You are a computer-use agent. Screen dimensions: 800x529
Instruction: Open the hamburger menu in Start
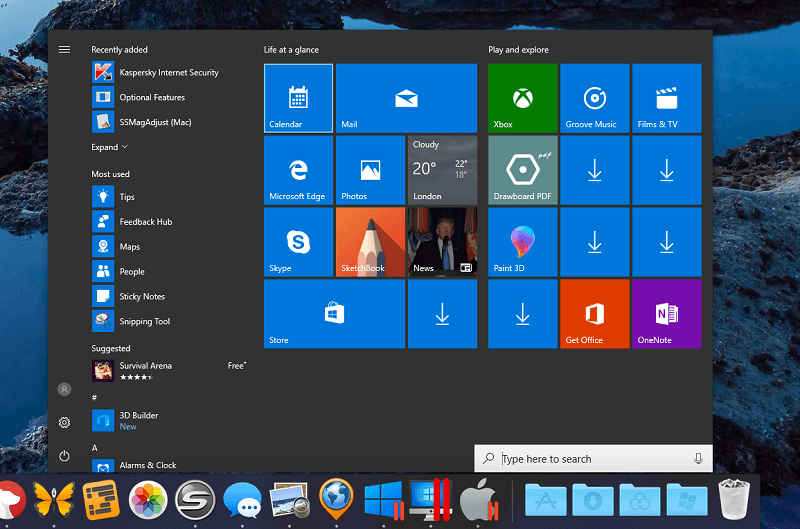pyautogui.click(x=64, y=49)
